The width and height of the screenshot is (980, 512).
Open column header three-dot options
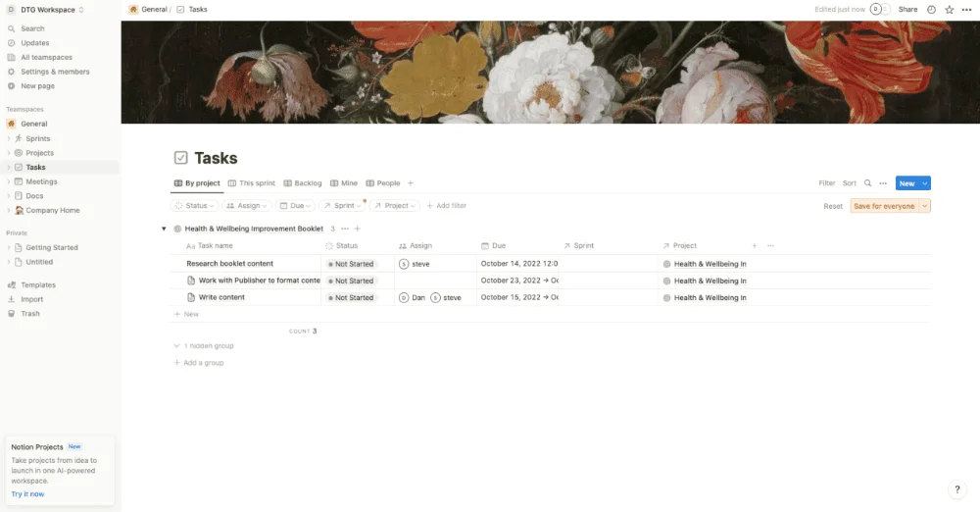[x=770, y=246]
